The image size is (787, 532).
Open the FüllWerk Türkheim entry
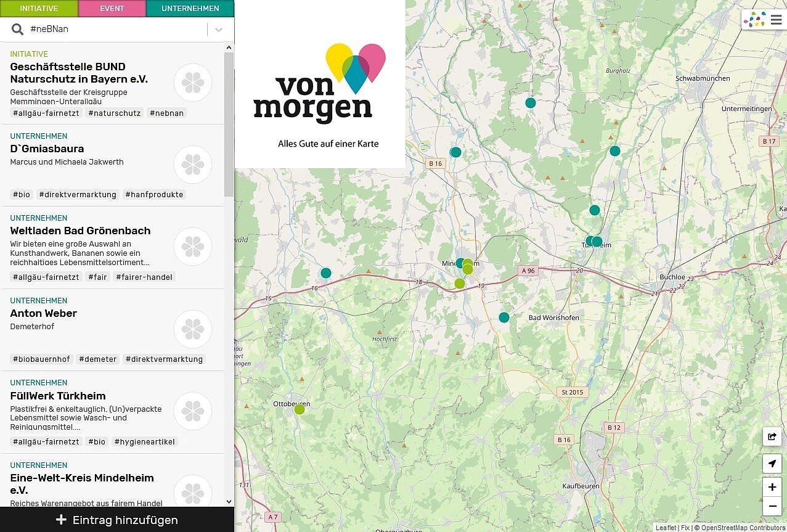click(58, 396)
